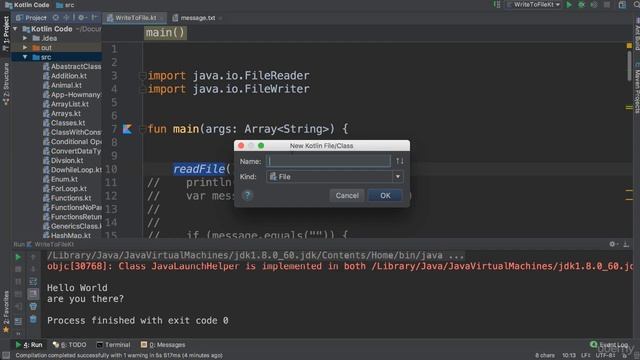The height and width of the screenshot is (360, 640).
Task: Open Run panel settings gear
Action: tap(612, 244)
